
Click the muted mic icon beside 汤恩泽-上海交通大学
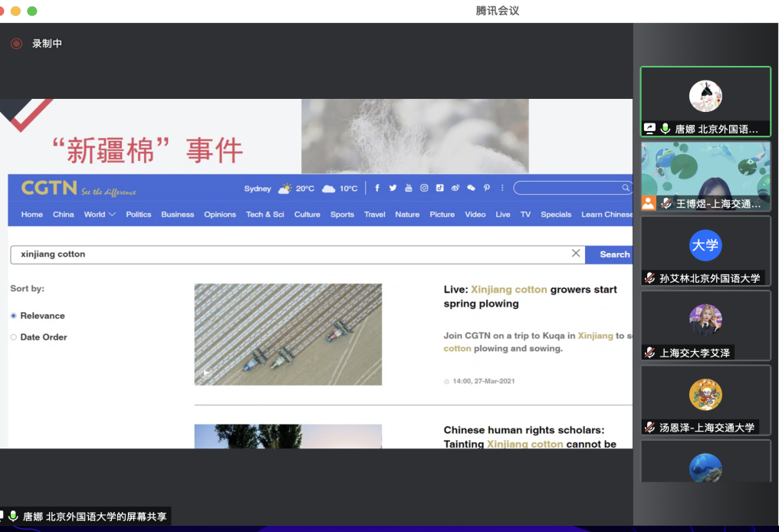pyautogui.click(x=650, y=427)
